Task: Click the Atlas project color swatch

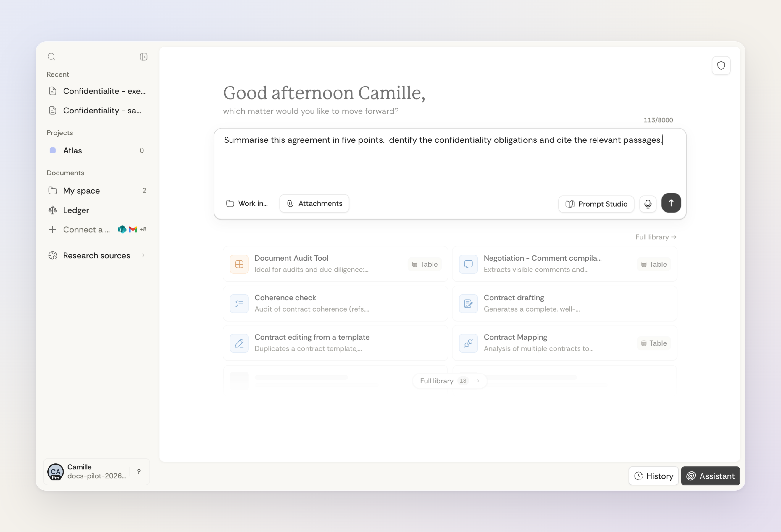Action: tap(53, 150)
